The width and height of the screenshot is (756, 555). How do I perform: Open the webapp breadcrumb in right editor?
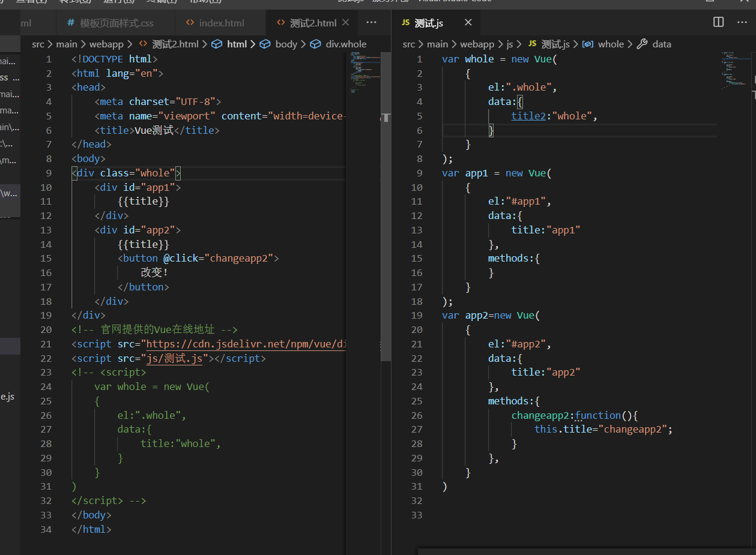(477, 44)
